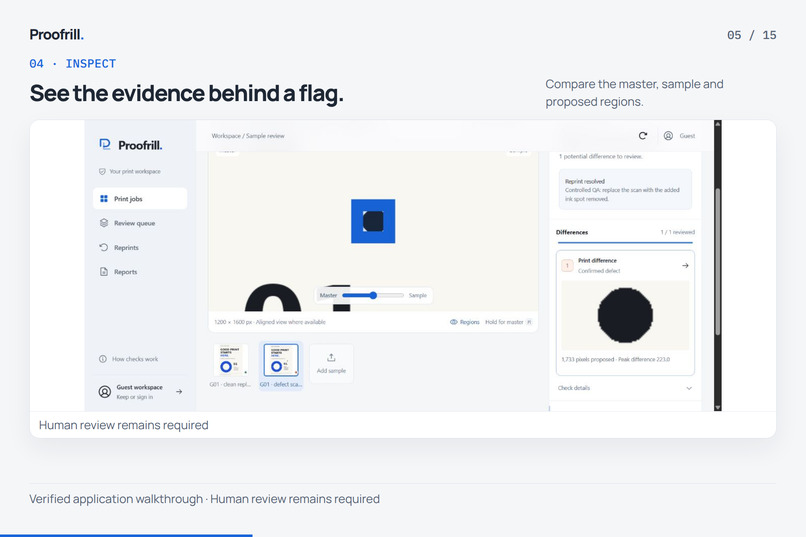Click Guest workspace Keep or sign in
The width and height of the screenshot is (806, 537).
(140, 392)
